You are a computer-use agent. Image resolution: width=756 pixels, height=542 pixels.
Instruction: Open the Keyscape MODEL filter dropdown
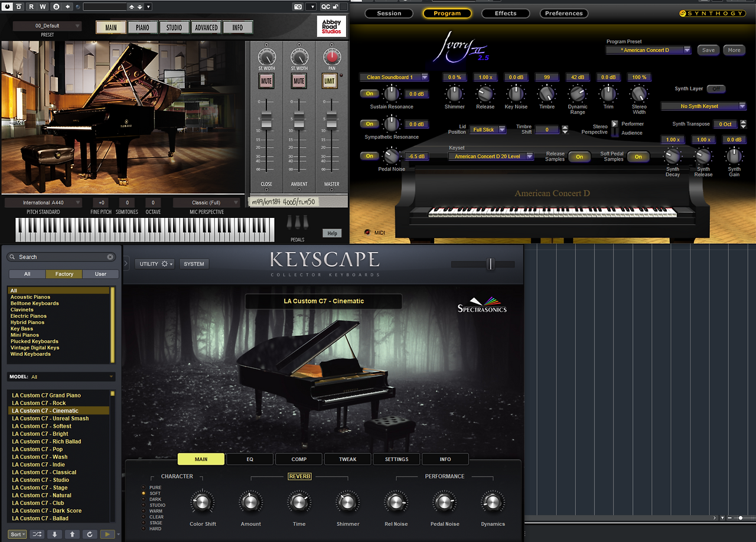61,377
